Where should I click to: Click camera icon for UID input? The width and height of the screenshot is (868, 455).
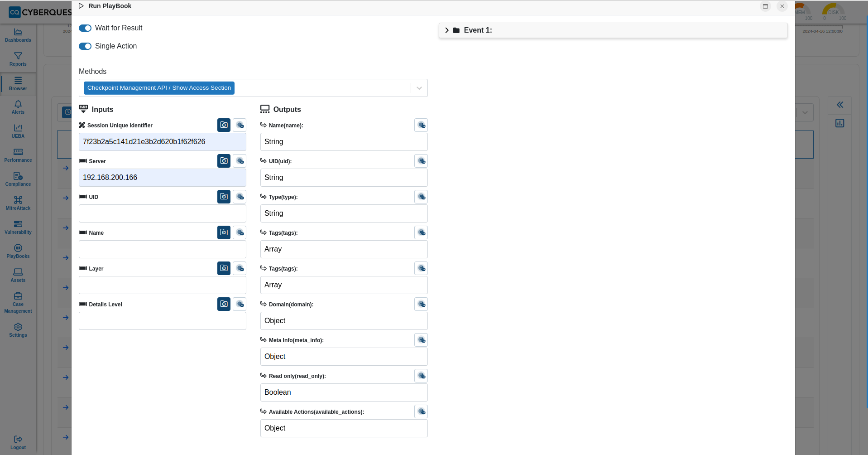point(224,197)
